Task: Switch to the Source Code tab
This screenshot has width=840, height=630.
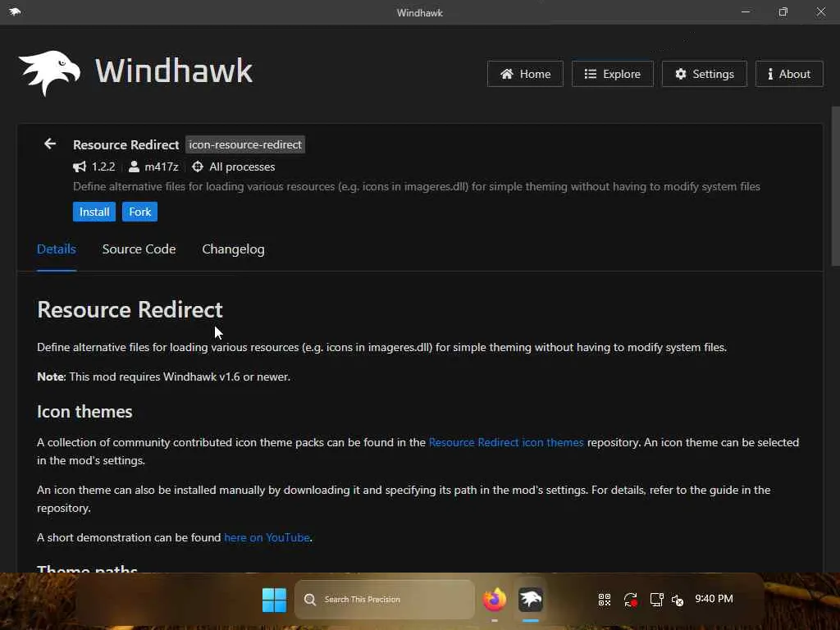Action: click(139, 249)
